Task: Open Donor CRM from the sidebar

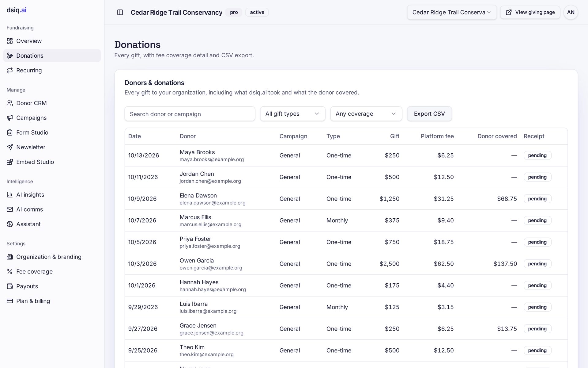Action: coord(52,103)
